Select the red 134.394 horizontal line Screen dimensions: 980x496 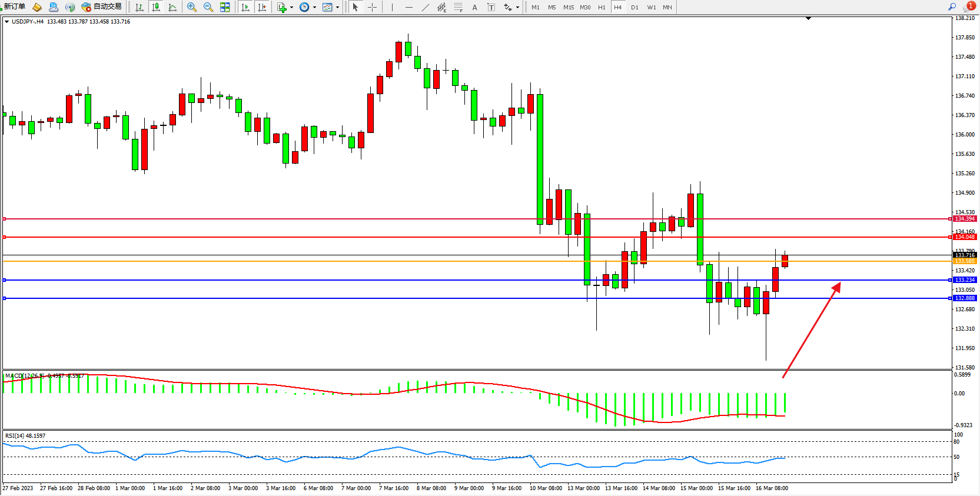[294, 219]
